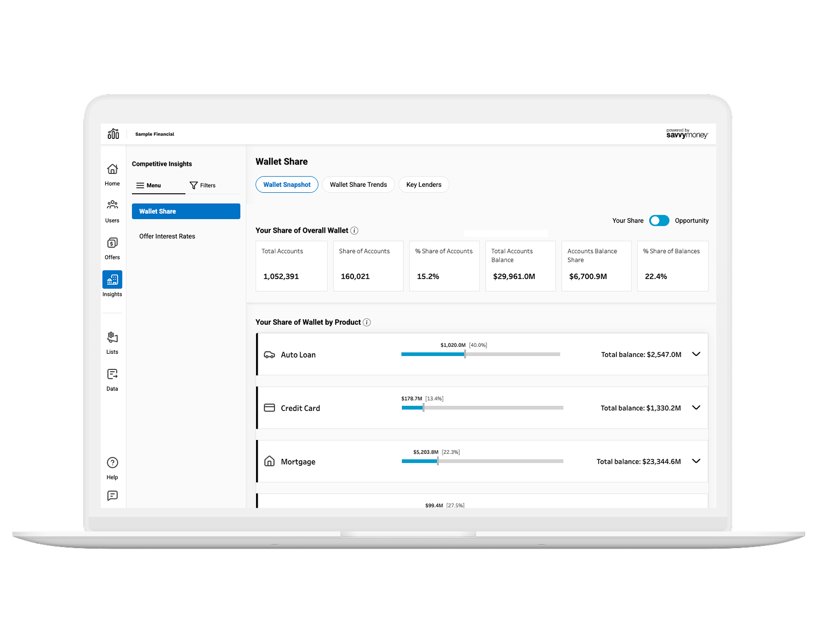The width and height of the screenshot is (818, 644).
Task: Click info icon beside Overall Wallet heading
Action: tap(355, 230)
